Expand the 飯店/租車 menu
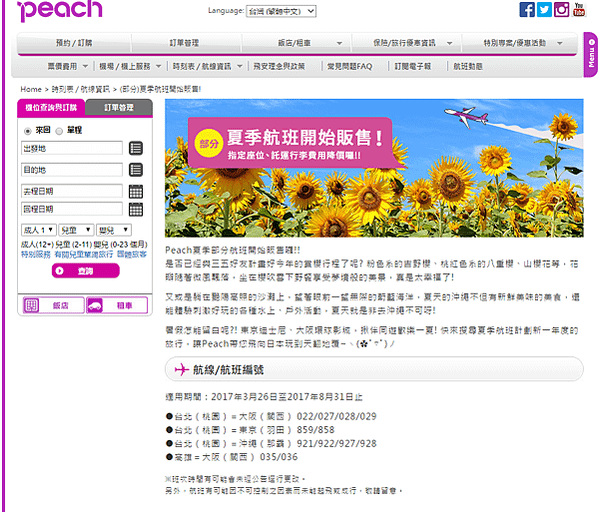 297,43
